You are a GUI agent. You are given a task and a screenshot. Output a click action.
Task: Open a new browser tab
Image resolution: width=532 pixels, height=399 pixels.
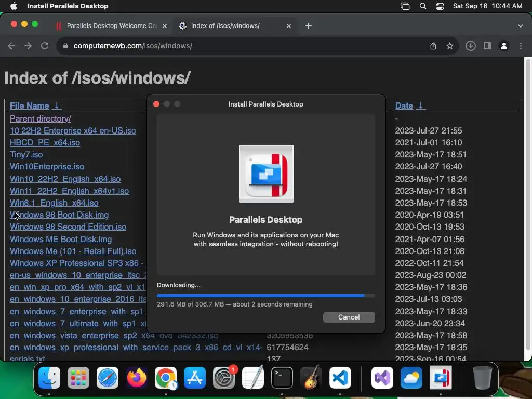(309, 26)
